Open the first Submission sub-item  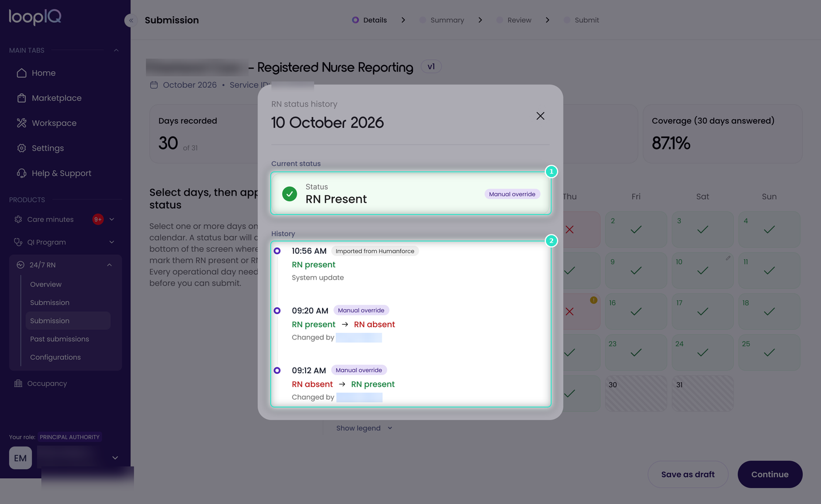50,302
